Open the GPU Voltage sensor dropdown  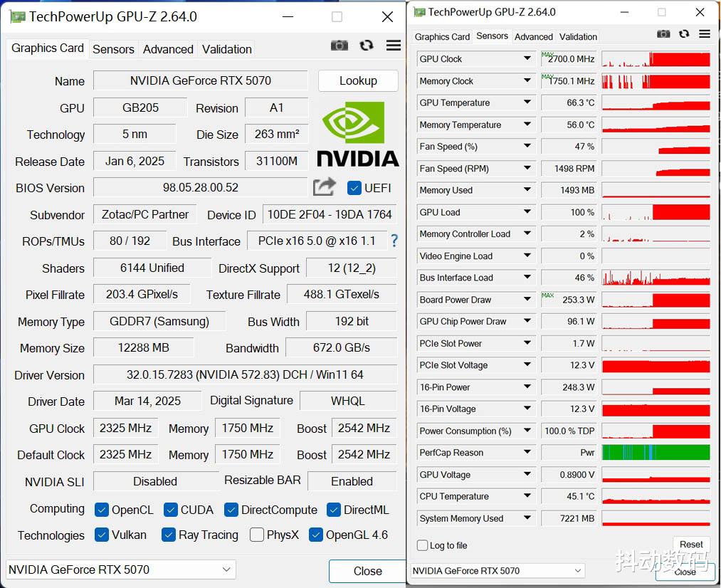click(x=527, y=474)
